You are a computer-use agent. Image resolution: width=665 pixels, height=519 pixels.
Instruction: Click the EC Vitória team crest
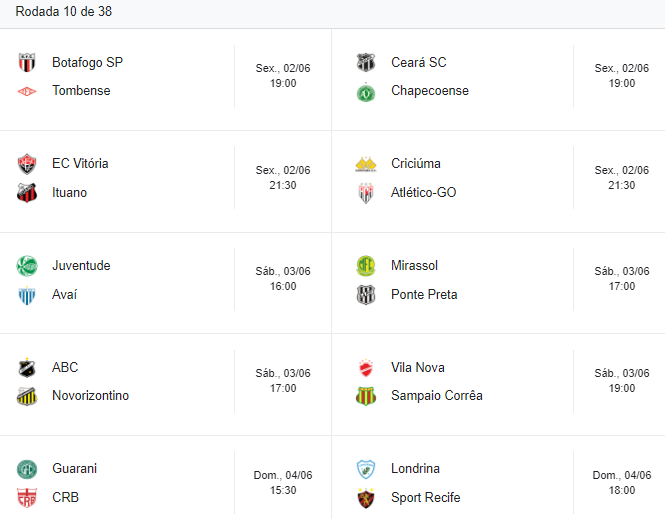pos(27,164)
